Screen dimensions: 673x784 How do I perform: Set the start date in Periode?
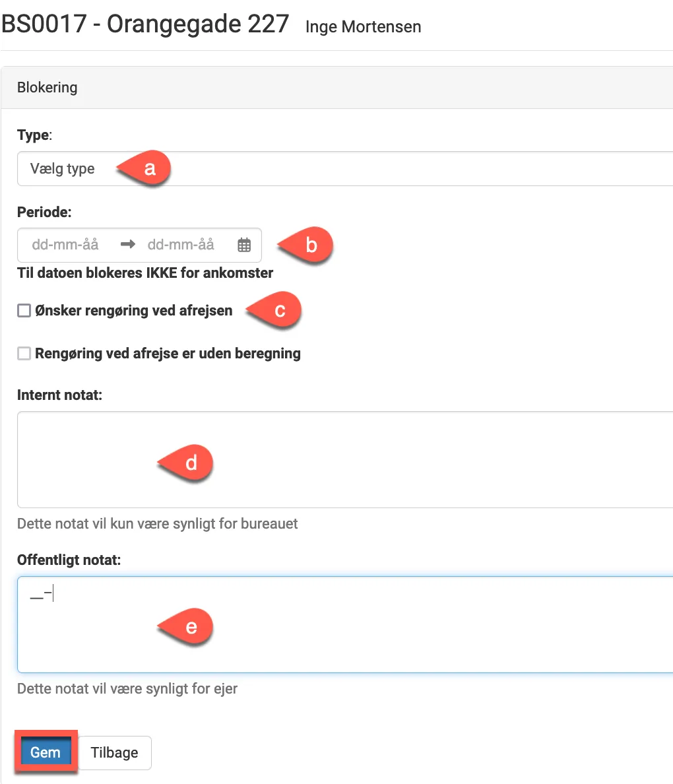[x=66, y=245]
